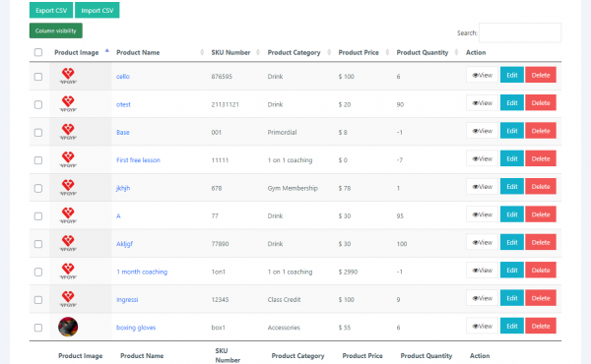Check the checkbox for product A row
Viewport: 591px width, 364px height.
[38, 216]
